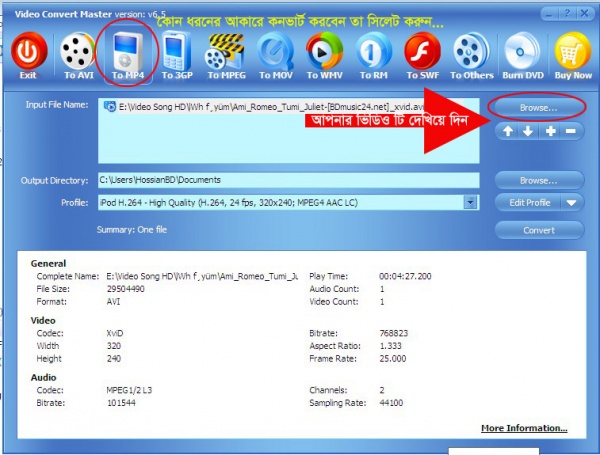600x455 pixels.
Task: Select the To AVI film reel icon
Action: 78,51
